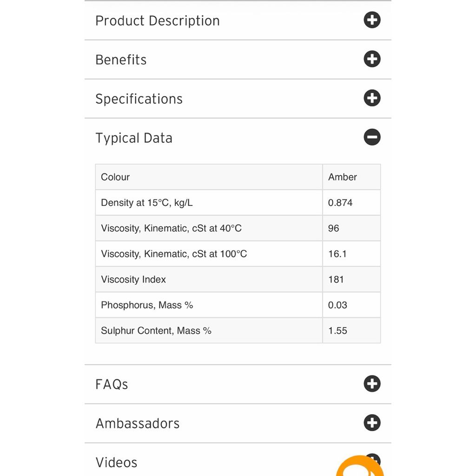Click the Density value 0.874 cell
This screenshot has width=476, height=476.
click(x=351, y=203)
